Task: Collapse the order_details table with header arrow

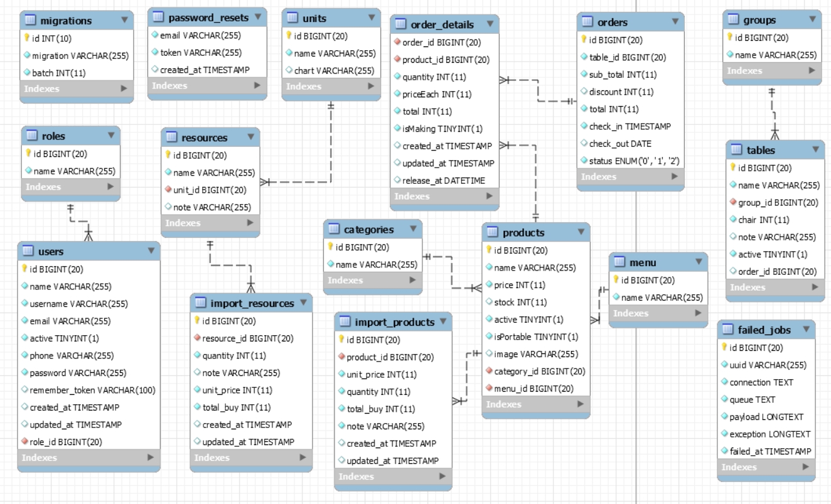Action: tap(489, 24)
